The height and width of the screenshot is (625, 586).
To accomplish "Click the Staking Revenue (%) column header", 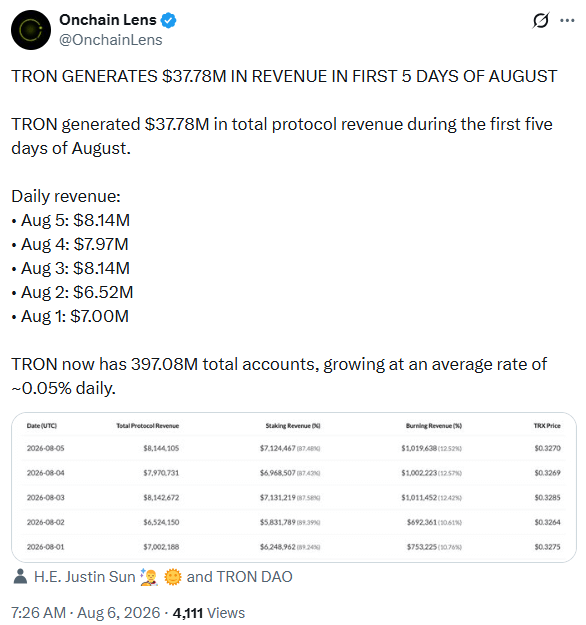I will pyautogui.click(x=293, y=426).
